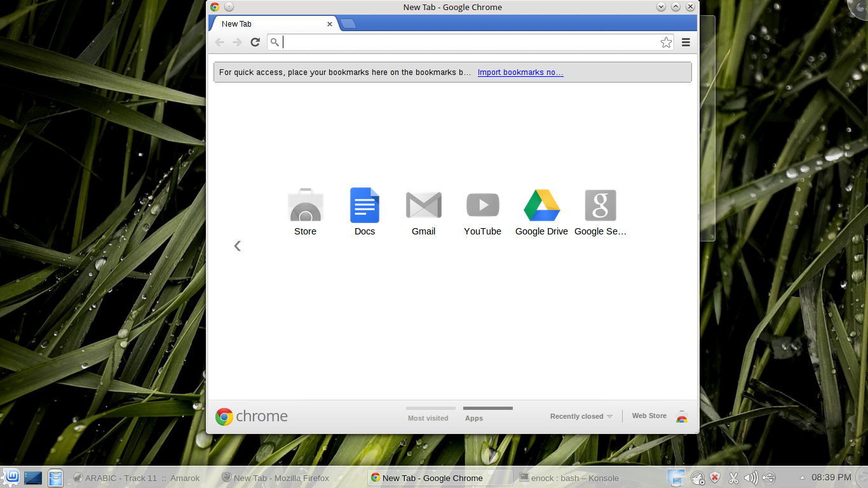Close the New Tab tab

(x=330, y=24)
